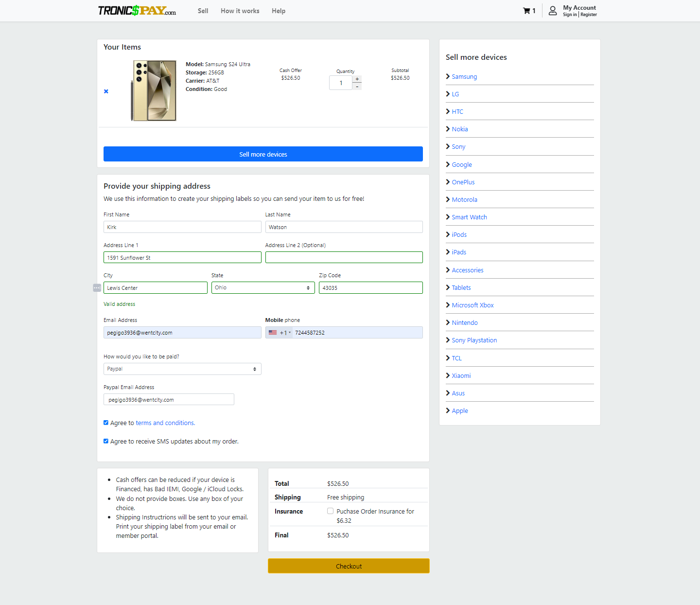Open the iPads category link
The image size is (700, 605).
point(459,252)
